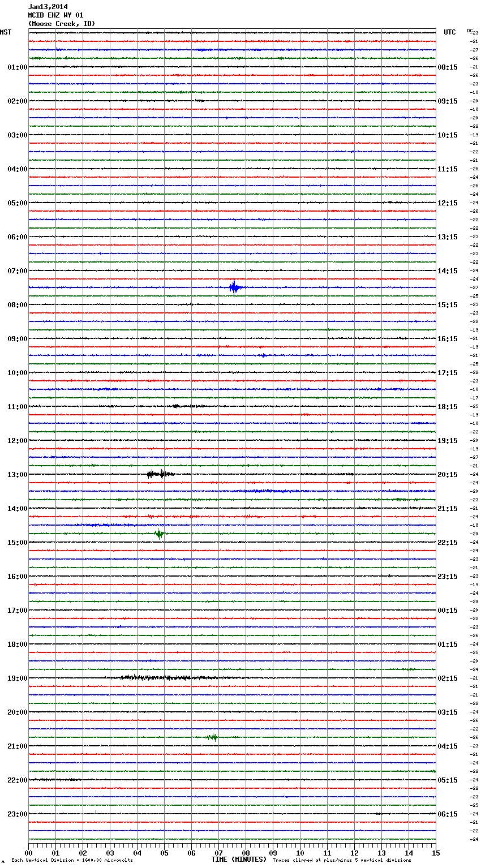Click the 06:15 UTC time label
The image size is (481, 868).
[448, 814]
